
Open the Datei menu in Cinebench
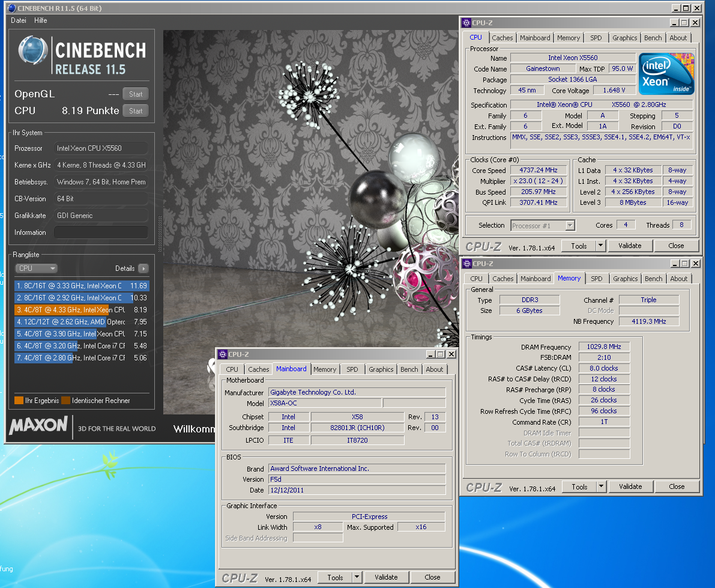coord(18,20)
